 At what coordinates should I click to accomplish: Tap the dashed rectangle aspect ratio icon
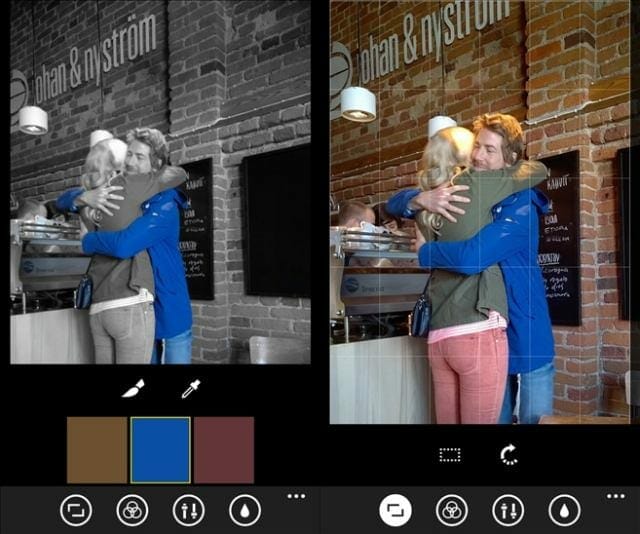point(450,455)
